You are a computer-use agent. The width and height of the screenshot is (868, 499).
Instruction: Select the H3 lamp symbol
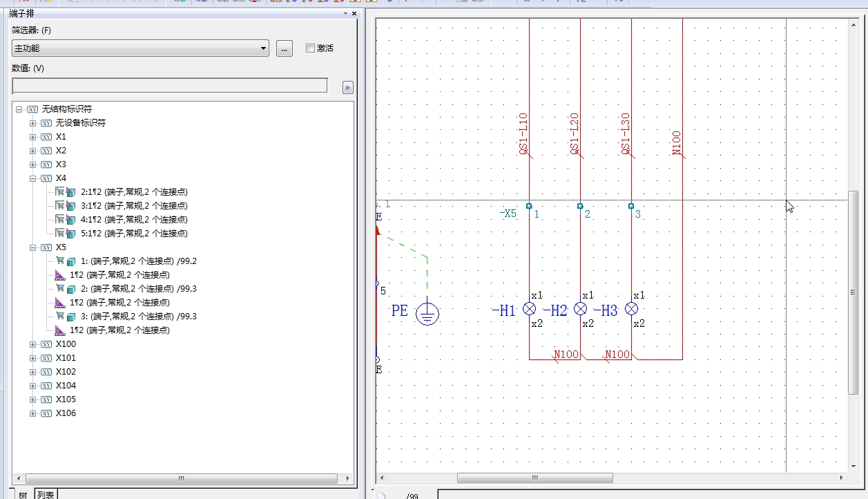[x=631, y=309]
